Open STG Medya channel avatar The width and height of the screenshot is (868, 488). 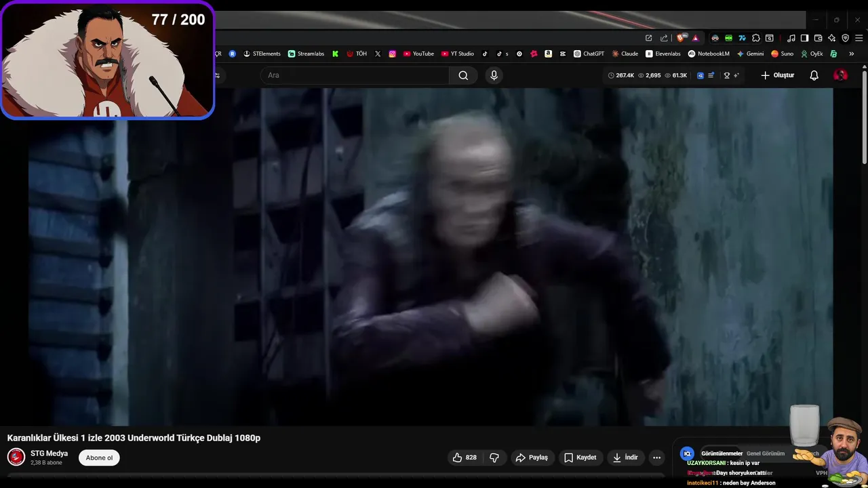(16, 457)
